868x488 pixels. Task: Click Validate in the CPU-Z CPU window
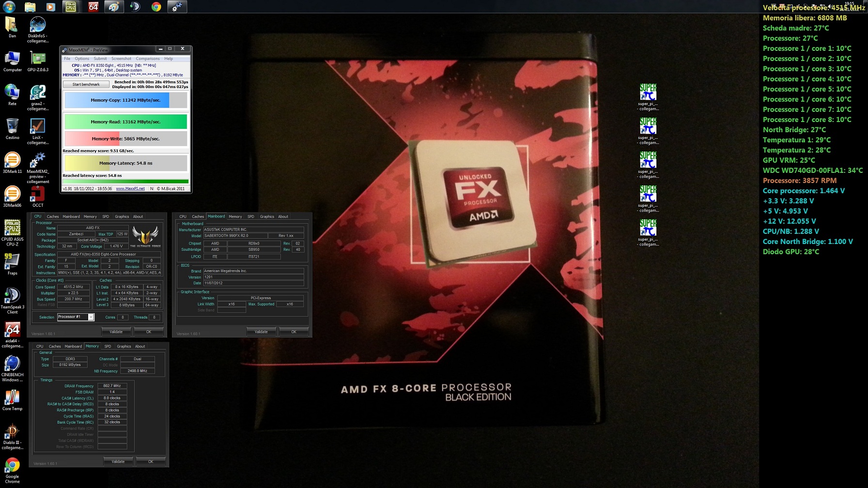116,332
